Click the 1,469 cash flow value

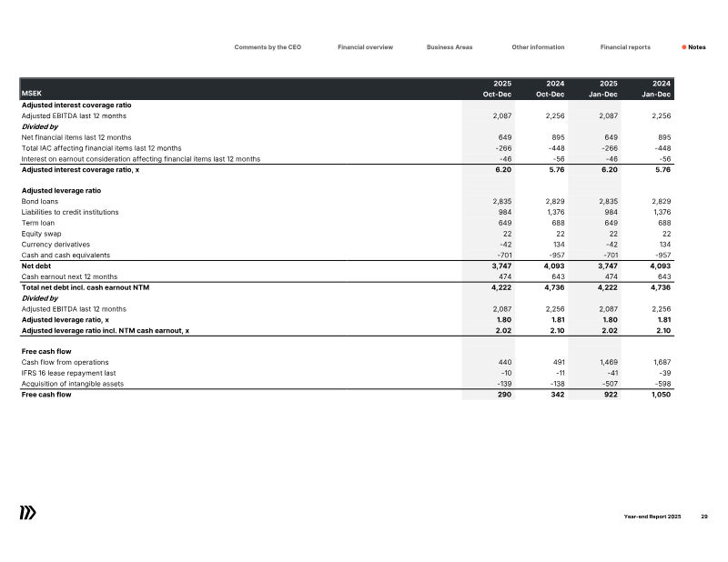[x=608, y=362]
